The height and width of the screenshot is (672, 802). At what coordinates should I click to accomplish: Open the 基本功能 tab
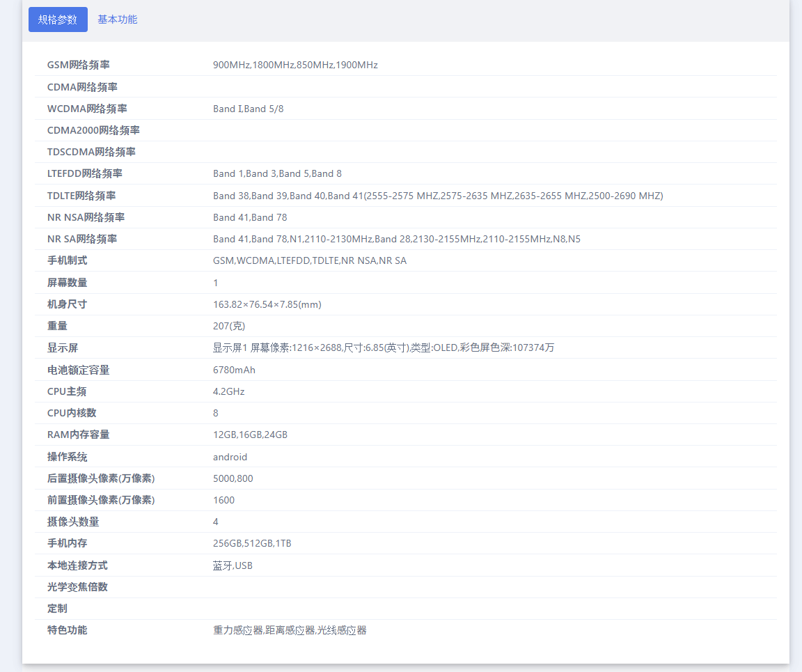coord(117,19)
